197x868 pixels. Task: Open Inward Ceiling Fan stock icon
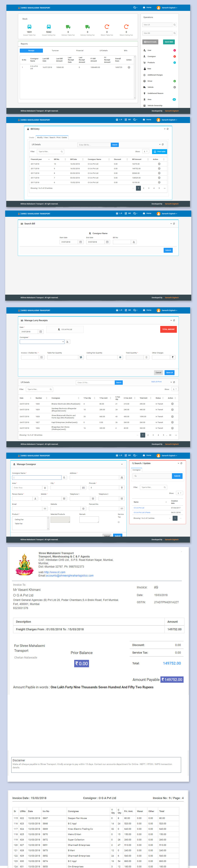click(49, 27)
